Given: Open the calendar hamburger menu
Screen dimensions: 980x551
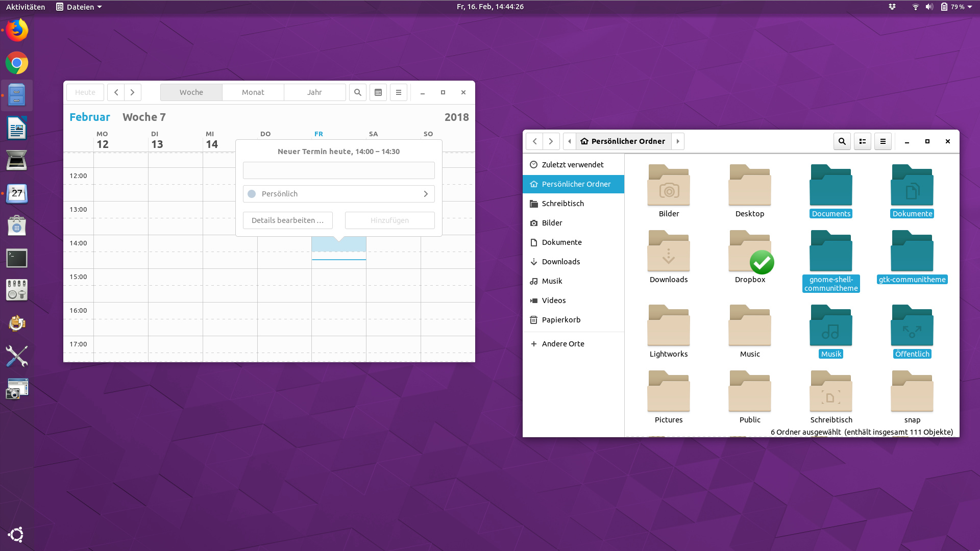Looking at the screenshot, I should tap(399, 92).
